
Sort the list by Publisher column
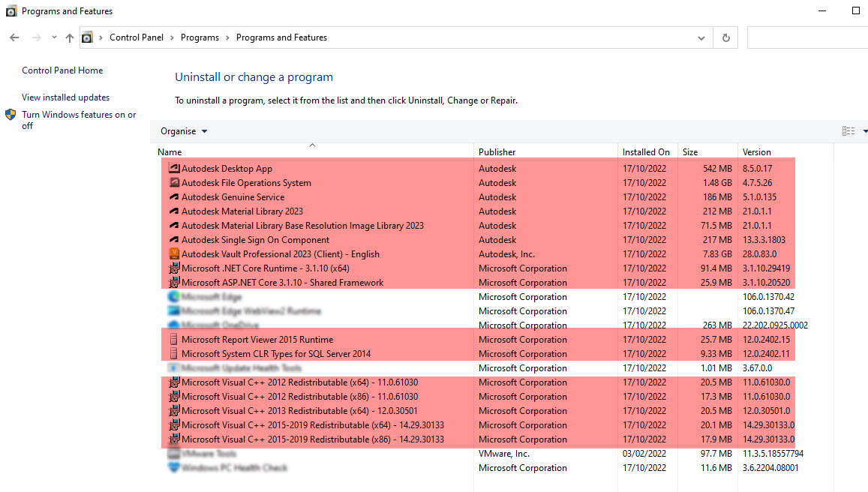pyautogui.click(x=497, y=152)
